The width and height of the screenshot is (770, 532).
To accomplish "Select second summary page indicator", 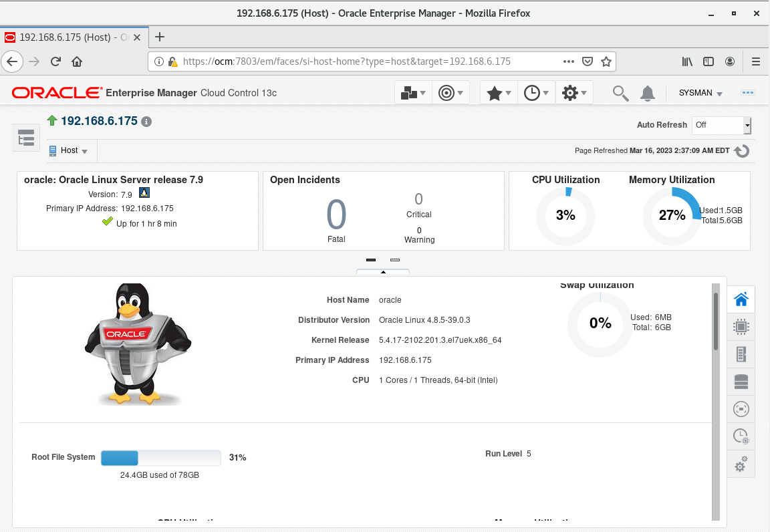I will pyautogui.click(x=395, y=260).
